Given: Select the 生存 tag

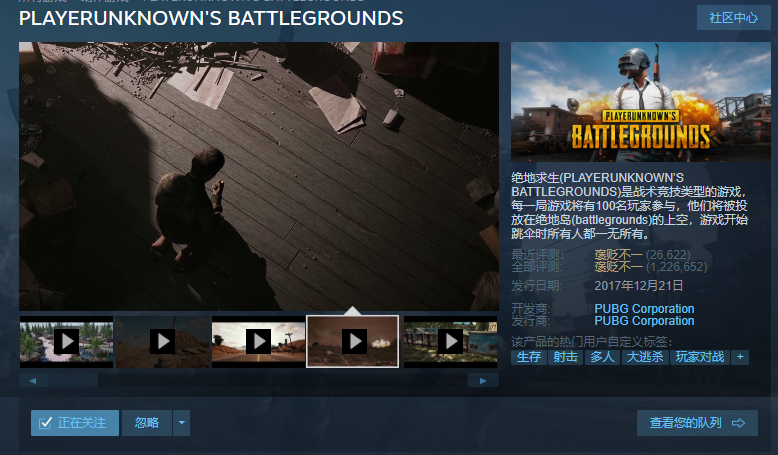Looking at the screenshot, I should tap(528, 357).
